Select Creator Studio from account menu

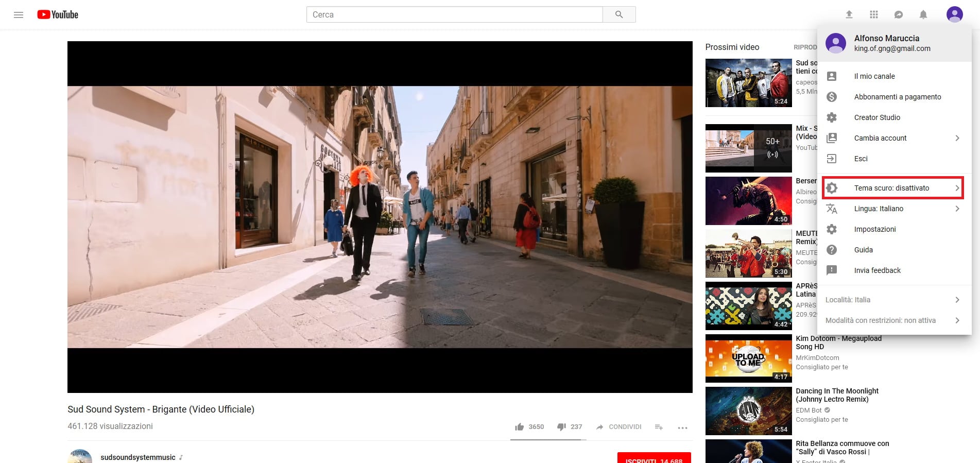pos(877,117)
